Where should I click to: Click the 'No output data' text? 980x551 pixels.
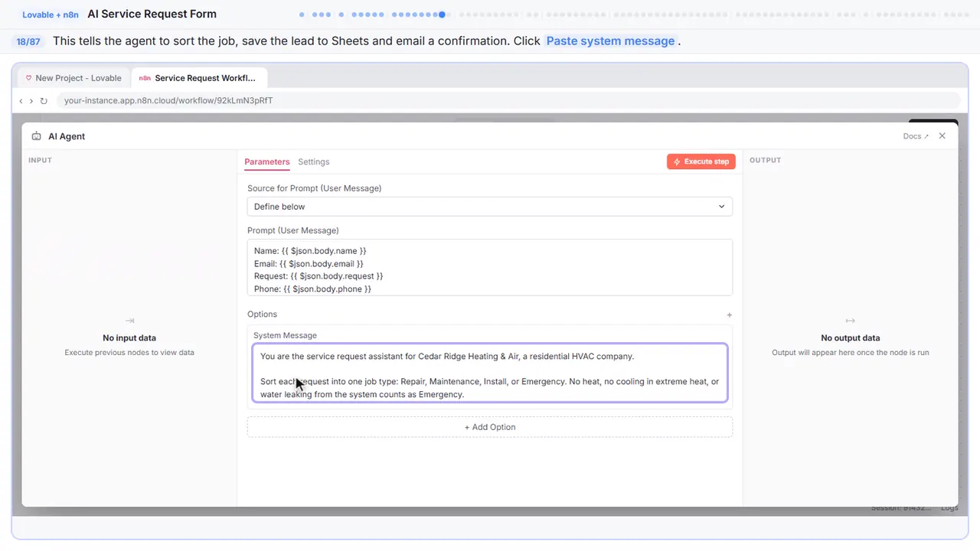tap(850, 338)
